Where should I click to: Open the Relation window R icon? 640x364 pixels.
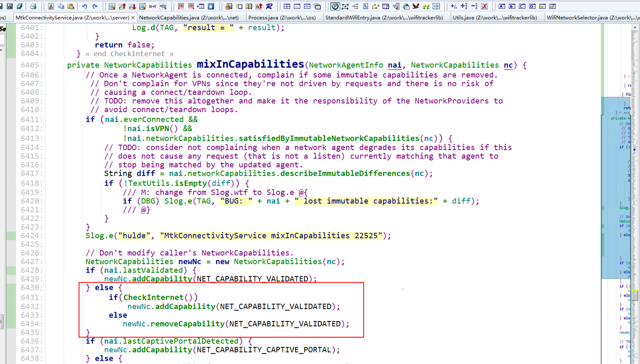pyautogui.click(x=269, y=6)
